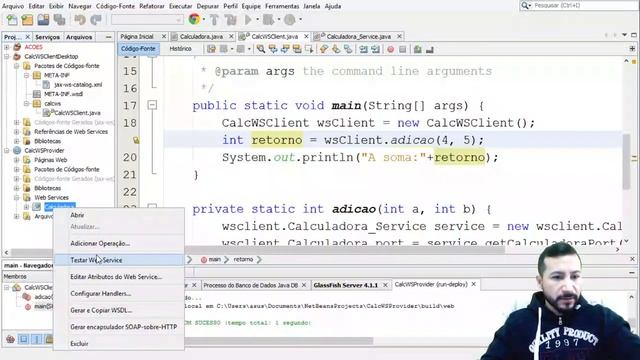Screen dimensions: 640x360
Task: Open the Arquivo menu
Action: pyautogui.click(x=13, y=6)
